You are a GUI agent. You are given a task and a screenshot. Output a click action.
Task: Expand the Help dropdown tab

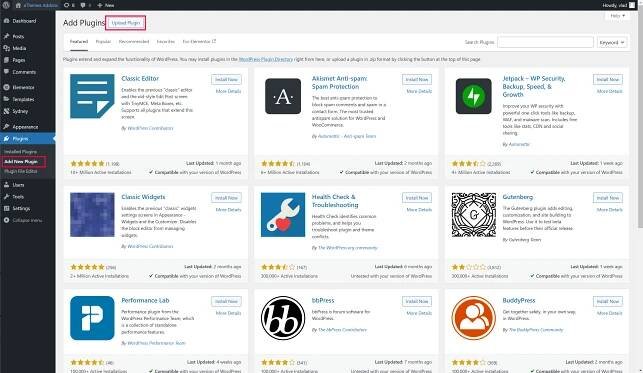618,16
